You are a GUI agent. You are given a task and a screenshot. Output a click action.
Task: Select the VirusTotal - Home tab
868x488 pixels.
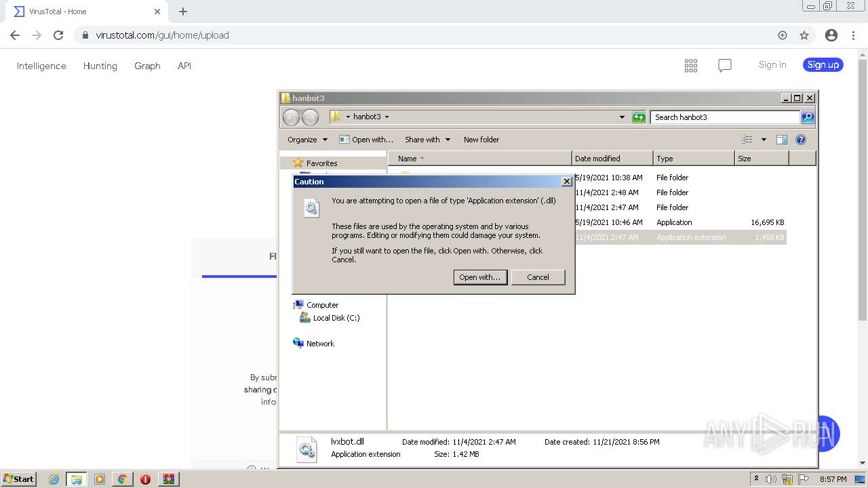click(x=86, y=12)
